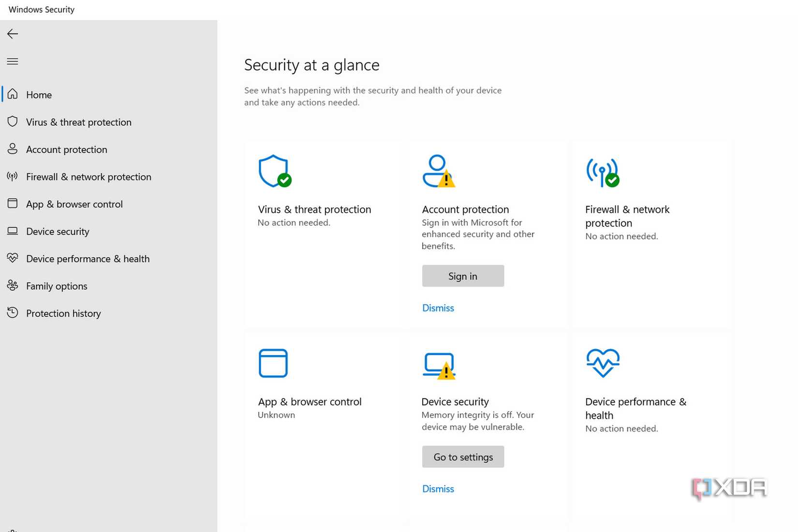Viewport: 798px width, 532px height.
Task: Dismiss the Account protection notification
Action: tap(438, 308)
